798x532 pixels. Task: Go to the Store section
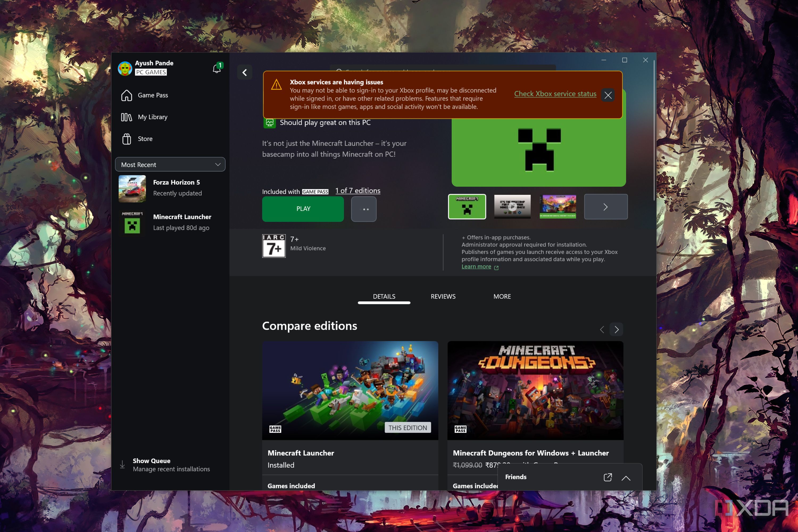(145, 139)
